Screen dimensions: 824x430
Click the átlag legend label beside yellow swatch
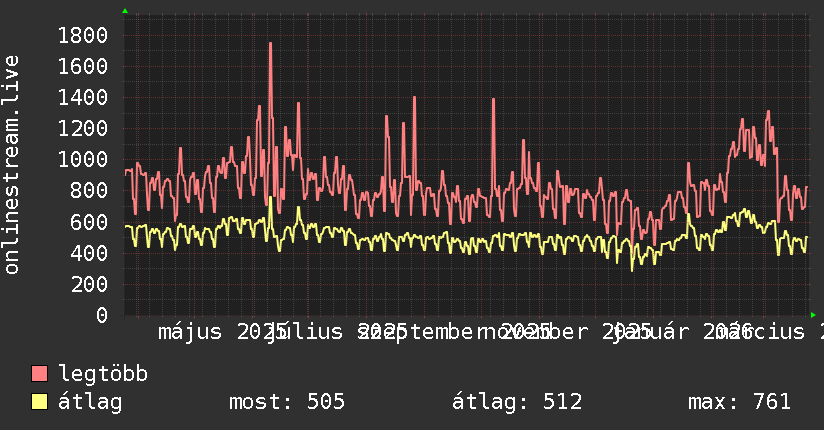pos(90,402)
